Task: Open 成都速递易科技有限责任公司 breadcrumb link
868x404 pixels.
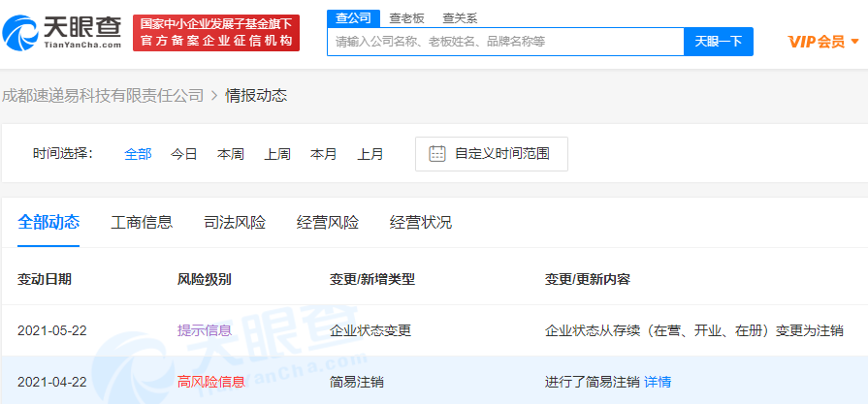Action: click(x=103, y=95)
